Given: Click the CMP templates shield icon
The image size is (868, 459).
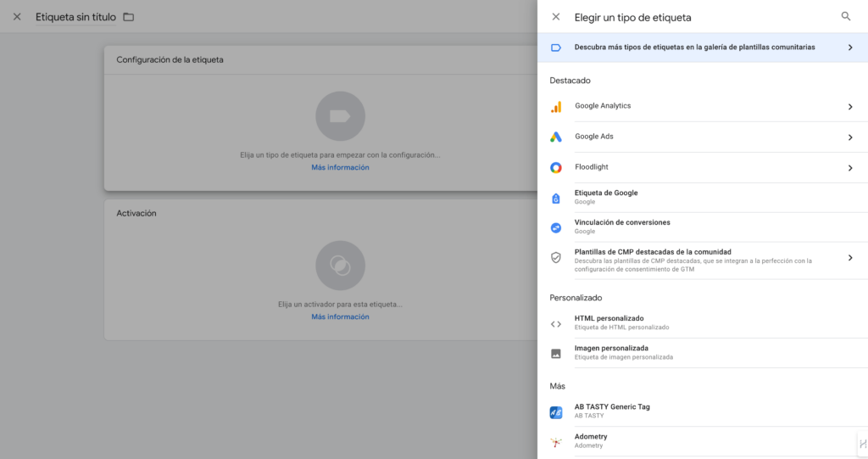Looking at the screenshot, I should [556, 257].
